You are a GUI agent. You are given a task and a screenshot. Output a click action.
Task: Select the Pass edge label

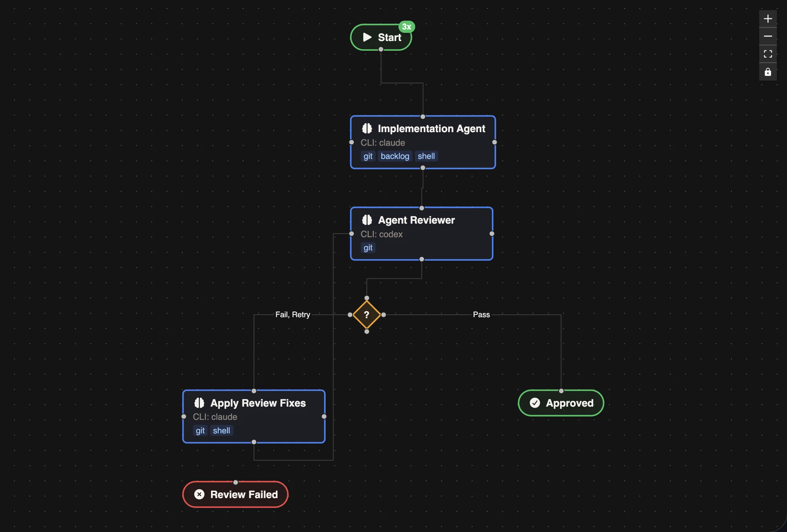[481, 315]
